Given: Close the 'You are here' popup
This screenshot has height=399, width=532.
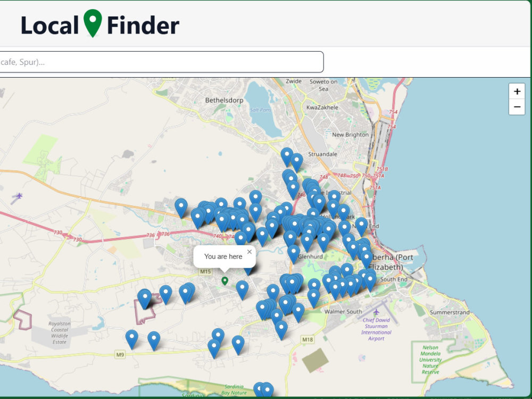Looking at the screenshot, I should 250,252.
